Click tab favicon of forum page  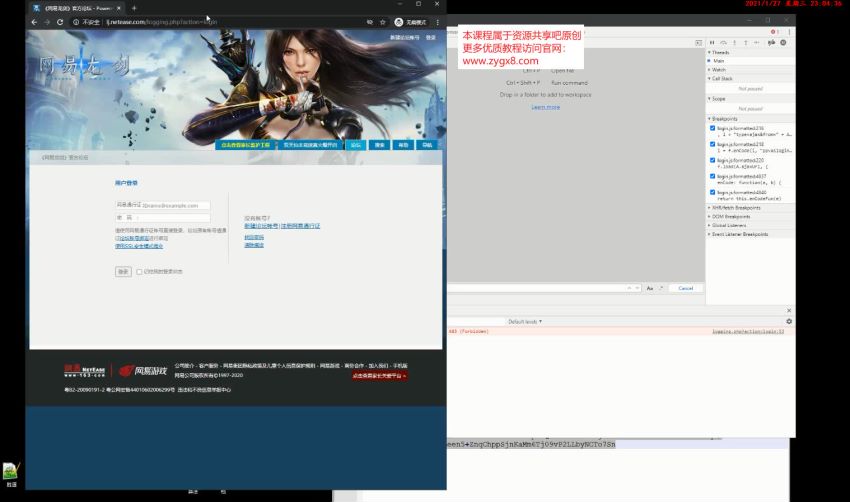point(36,8)
